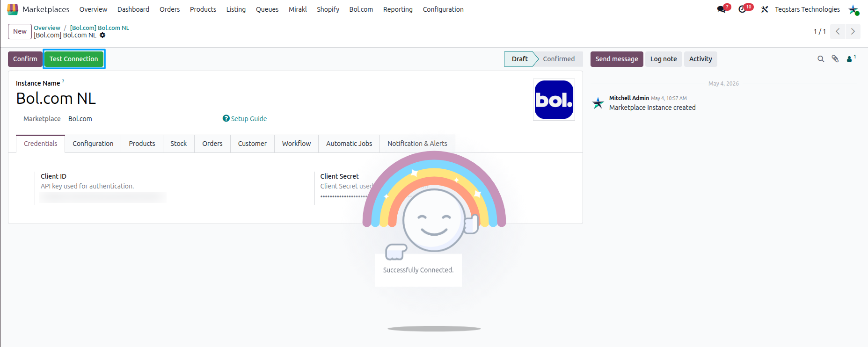Screen dimensions: 868x347
Task: Go to the previous record arrow
Action: coord(838,31)
